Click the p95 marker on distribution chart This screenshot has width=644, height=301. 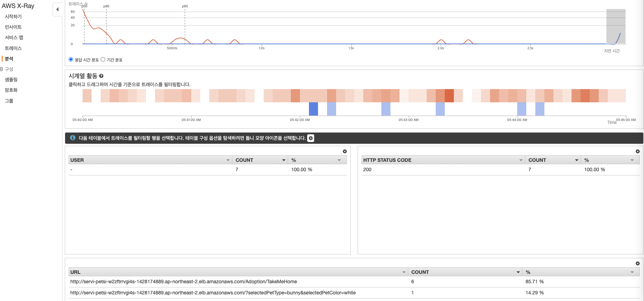point(185,6)
